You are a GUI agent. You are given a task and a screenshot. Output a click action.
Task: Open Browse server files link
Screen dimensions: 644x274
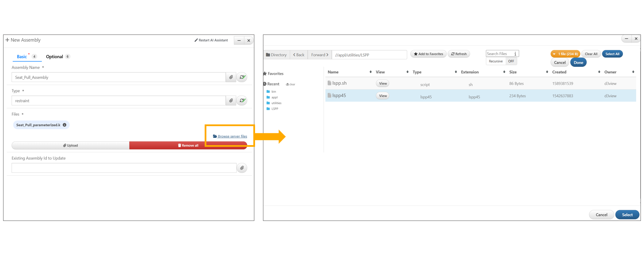click(x=230, y=136)
